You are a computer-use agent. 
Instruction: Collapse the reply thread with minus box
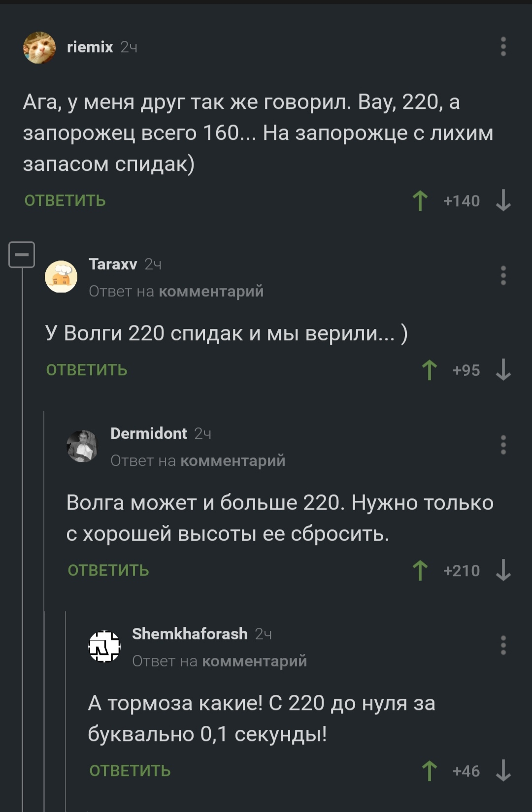(22, 255)
